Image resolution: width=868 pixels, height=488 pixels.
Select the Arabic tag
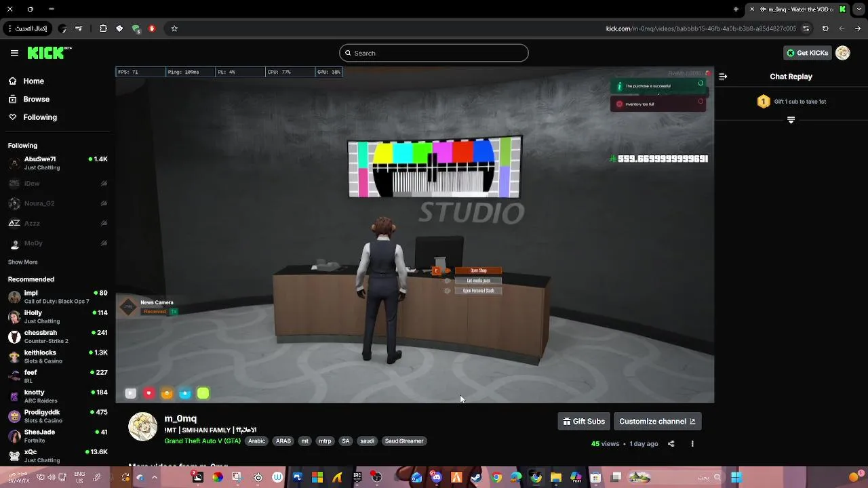[256, 441]
